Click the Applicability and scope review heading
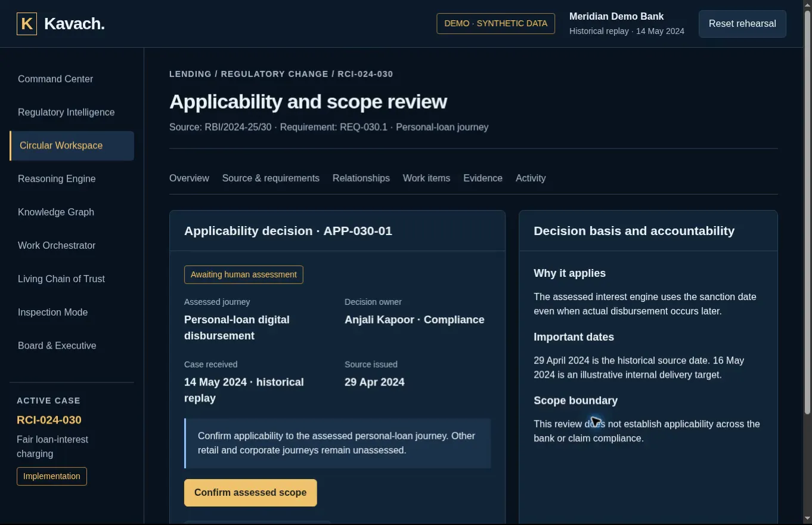 pos(308,101)
